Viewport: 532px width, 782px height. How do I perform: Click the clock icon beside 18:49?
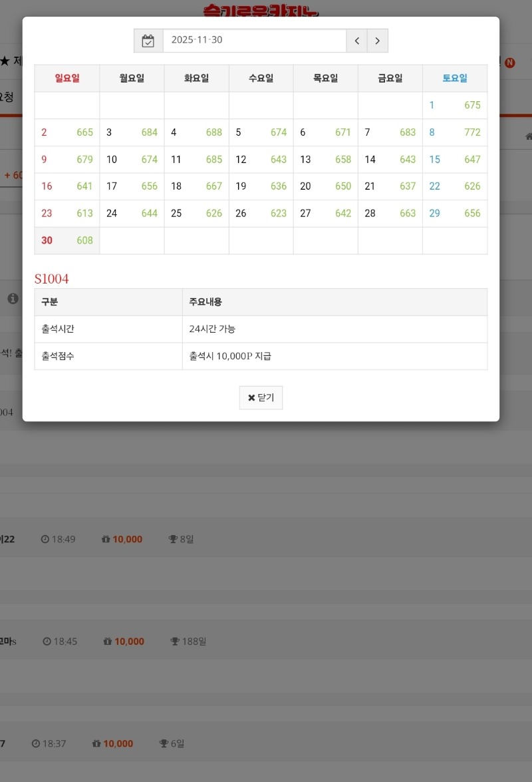[x=46, y=539]
